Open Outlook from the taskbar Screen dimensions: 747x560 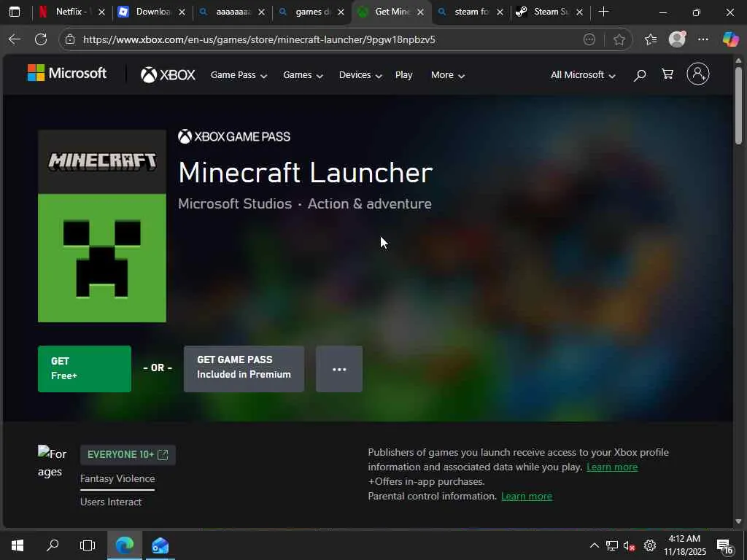[160, 545]
